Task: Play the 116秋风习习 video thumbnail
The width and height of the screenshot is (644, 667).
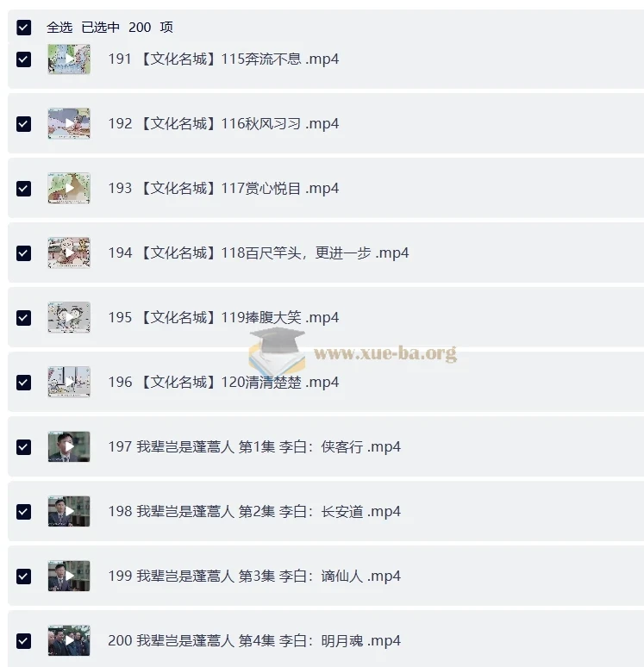Action: 69,124
